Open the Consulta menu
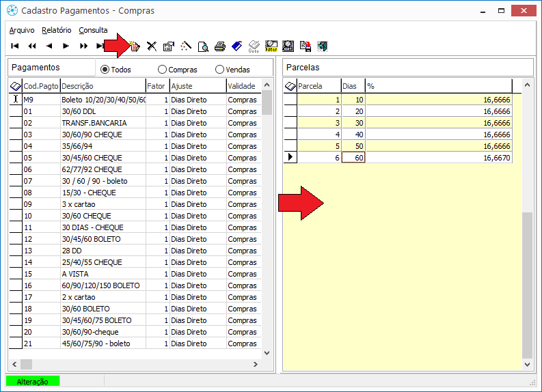The image size is (542, 392). coord(93,30)
